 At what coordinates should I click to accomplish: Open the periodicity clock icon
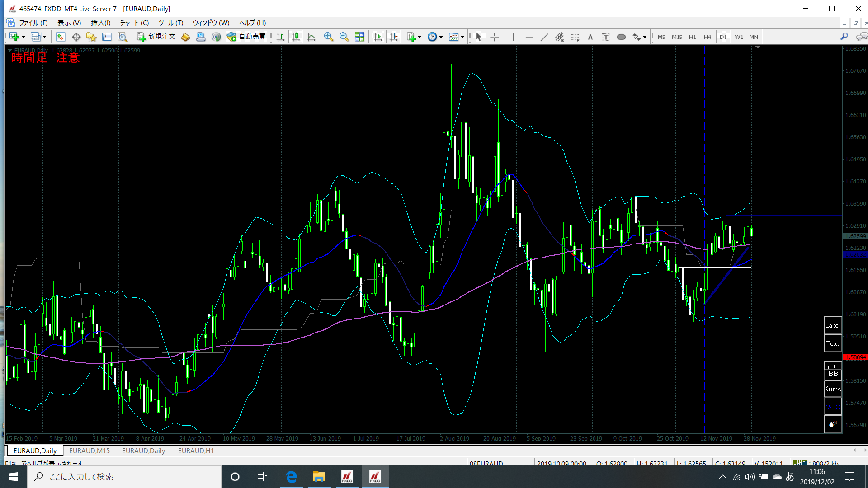click(432, 37)
